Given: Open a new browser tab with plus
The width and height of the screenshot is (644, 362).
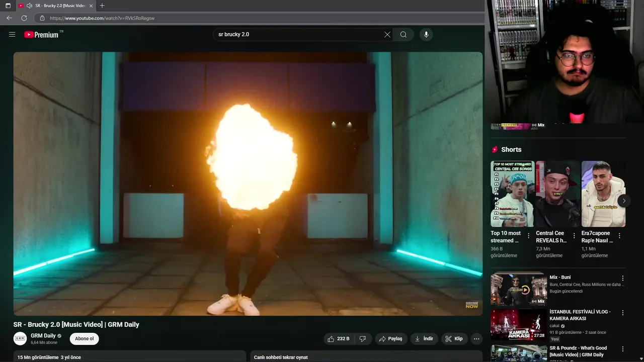Looking at the screenshot, I should pyautogui.click(x=102, y=6).
